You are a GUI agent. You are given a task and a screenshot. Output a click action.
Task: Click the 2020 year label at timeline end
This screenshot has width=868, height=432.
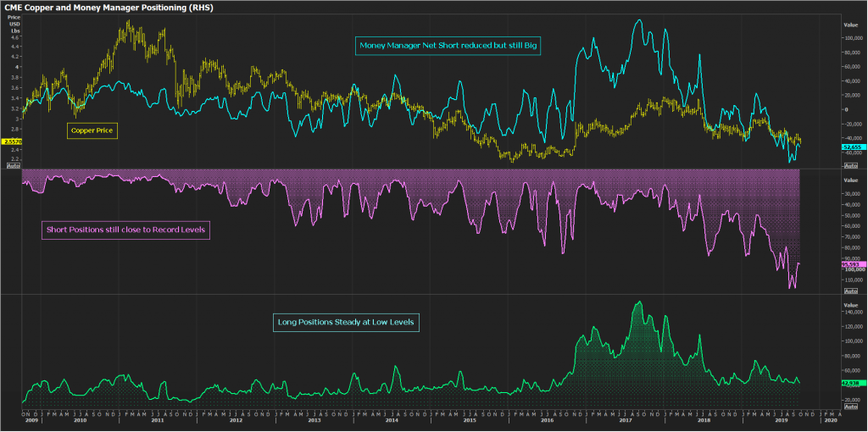pos(830,420)
